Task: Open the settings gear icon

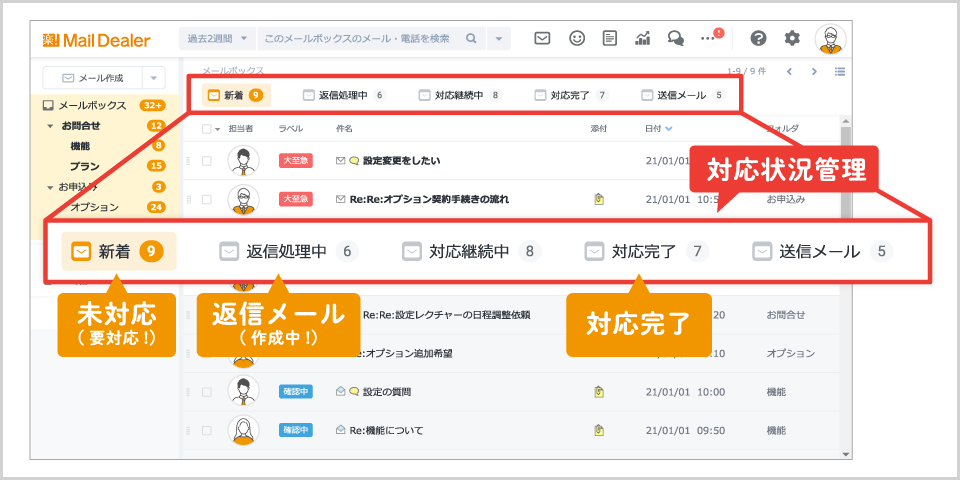Action: pyautogui.click(x=792, y=39)
